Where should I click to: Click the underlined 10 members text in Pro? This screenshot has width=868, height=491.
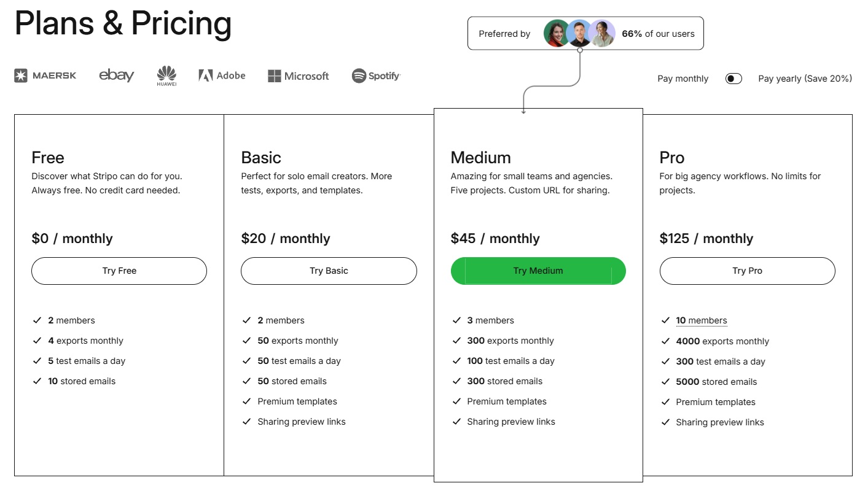coord(701,320)
